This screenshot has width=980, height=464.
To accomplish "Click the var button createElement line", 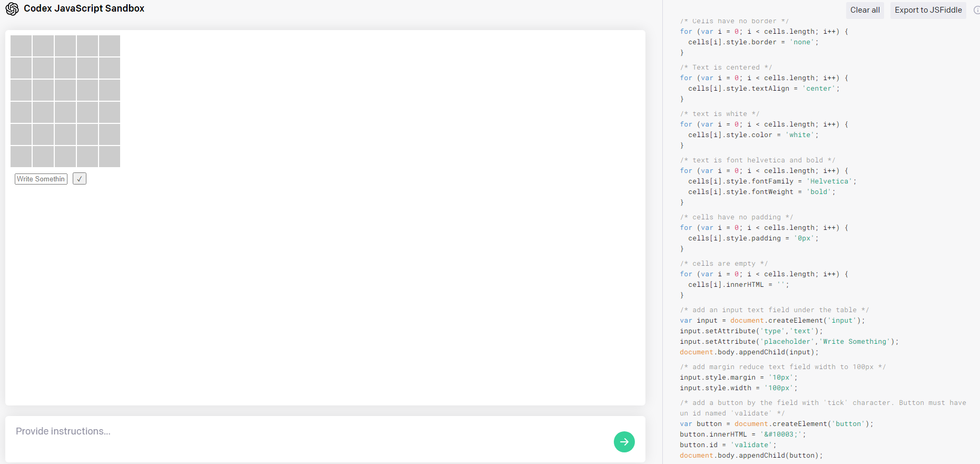I will tap(777, 424).
